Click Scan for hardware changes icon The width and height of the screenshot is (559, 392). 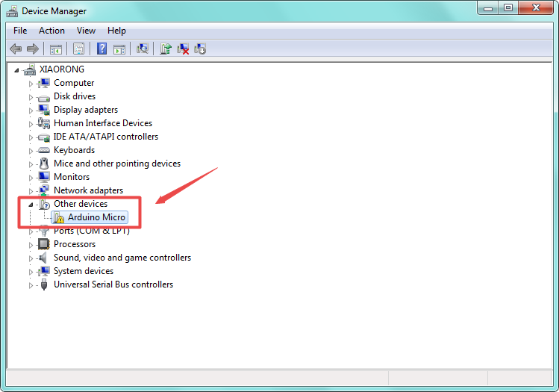[143, 49]
